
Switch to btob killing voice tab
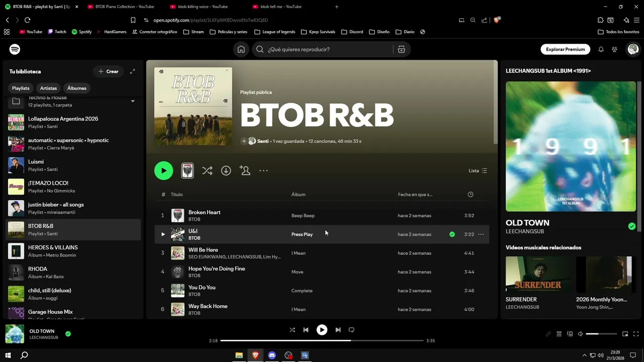(203, 7)
